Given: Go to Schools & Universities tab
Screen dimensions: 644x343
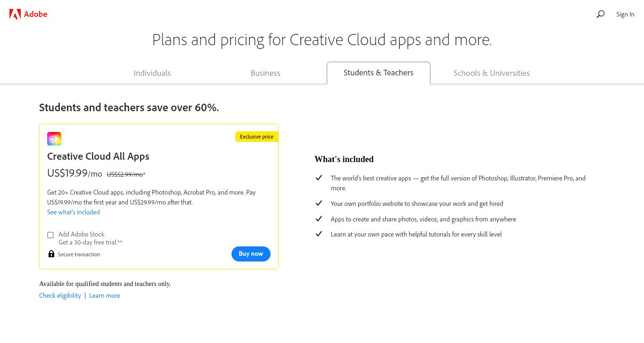Looking at the screenshot, I should click(x=492, y=73).
